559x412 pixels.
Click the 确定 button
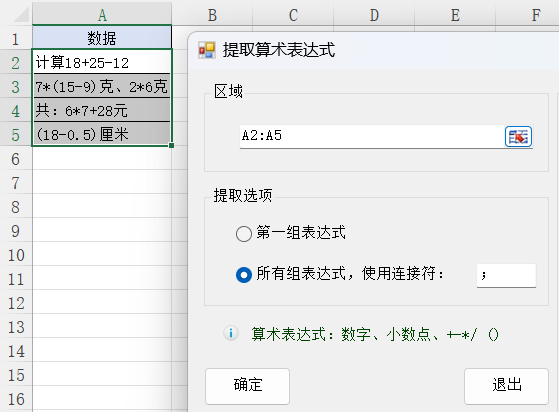pos(247,386)
